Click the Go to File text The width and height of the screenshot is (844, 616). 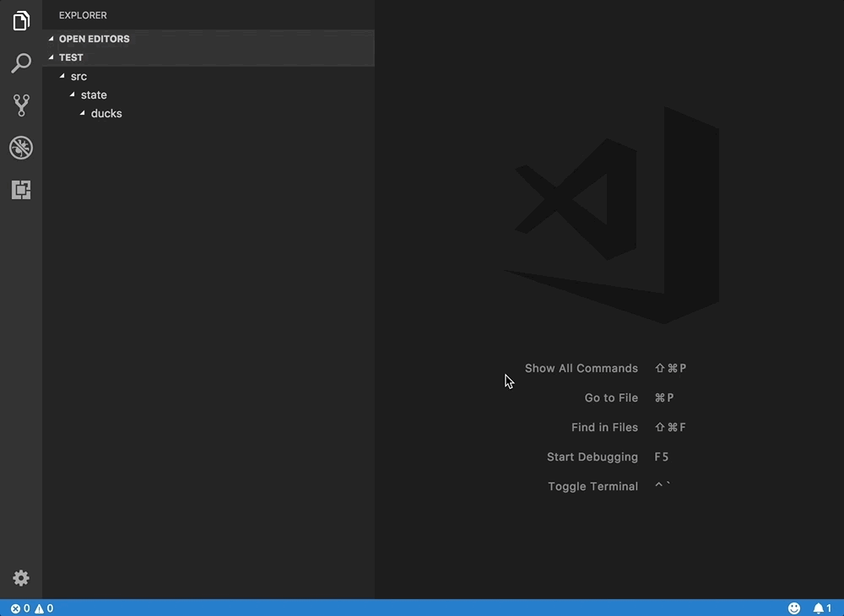(x=611, y=397)
